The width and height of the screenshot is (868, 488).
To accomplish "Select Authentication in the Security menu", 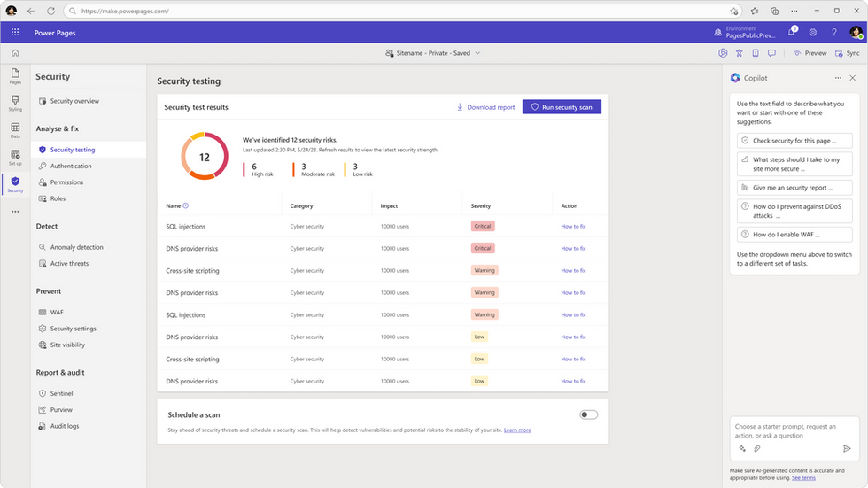I will pos(71,166).
